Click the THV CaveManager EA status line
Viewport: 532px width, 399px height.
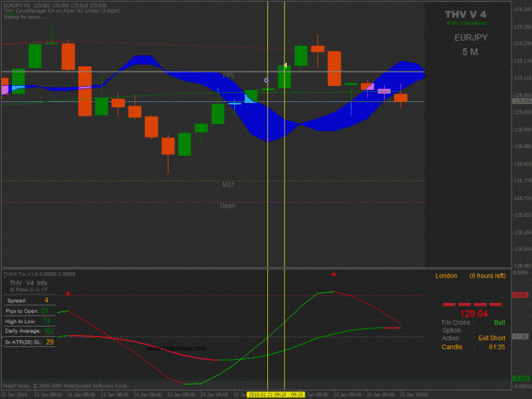pos(61,11)
